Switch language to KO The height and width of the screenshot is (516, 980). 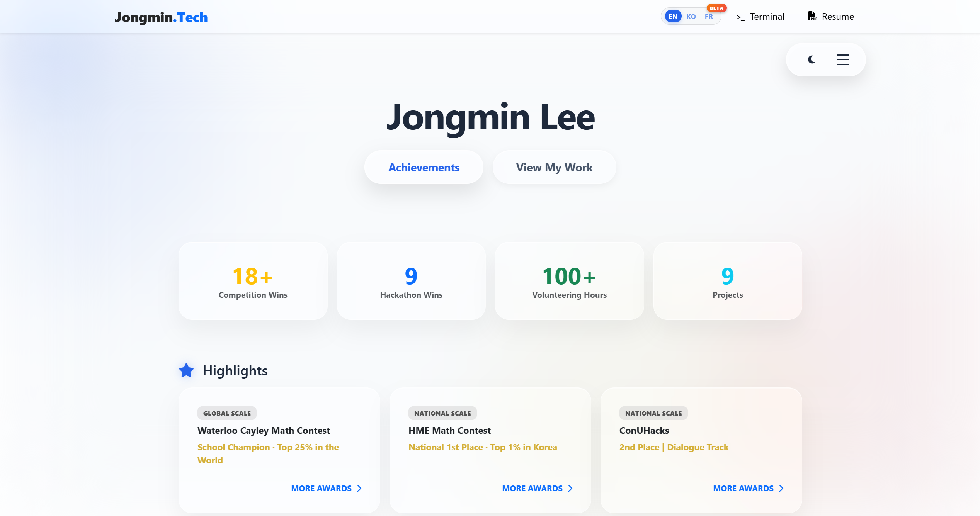point(691,17)
